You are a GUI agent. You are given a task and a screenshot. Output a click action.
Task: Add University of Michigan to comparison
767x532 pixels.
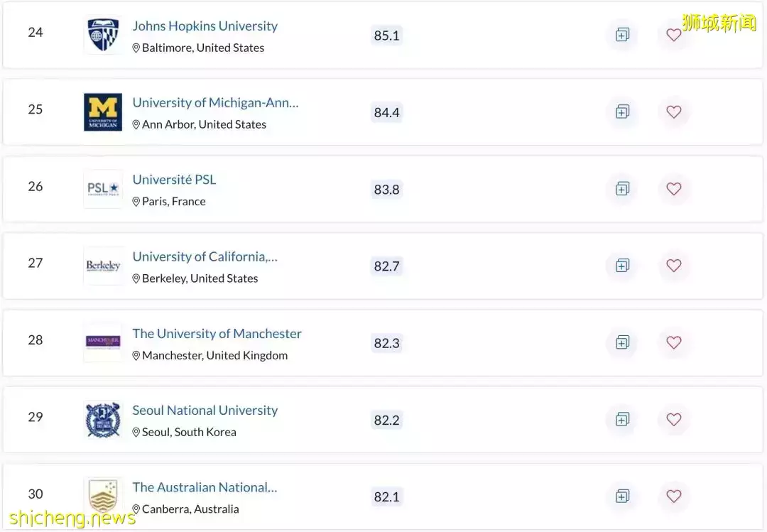pyautogui.click(x=622, y=112)
